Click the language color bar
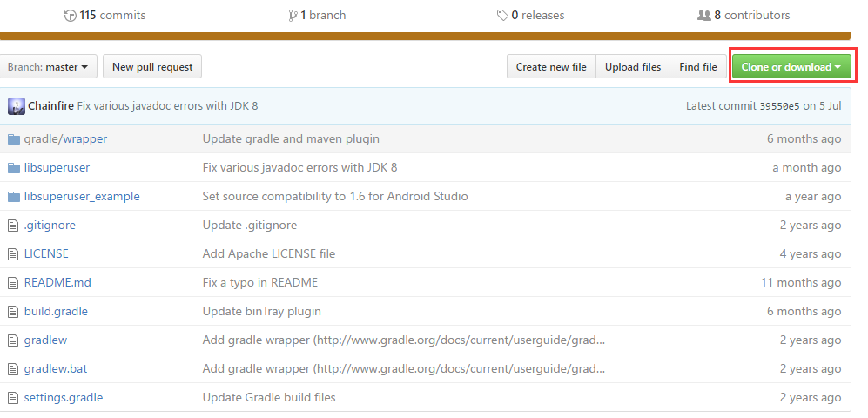The height and width of the screenshot is (418, 868). tap(425, 36)
